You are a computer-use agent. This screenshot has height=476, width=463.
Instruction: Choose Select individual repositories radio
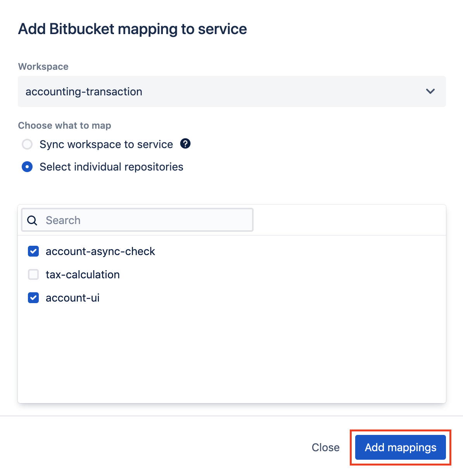[27, 167]
